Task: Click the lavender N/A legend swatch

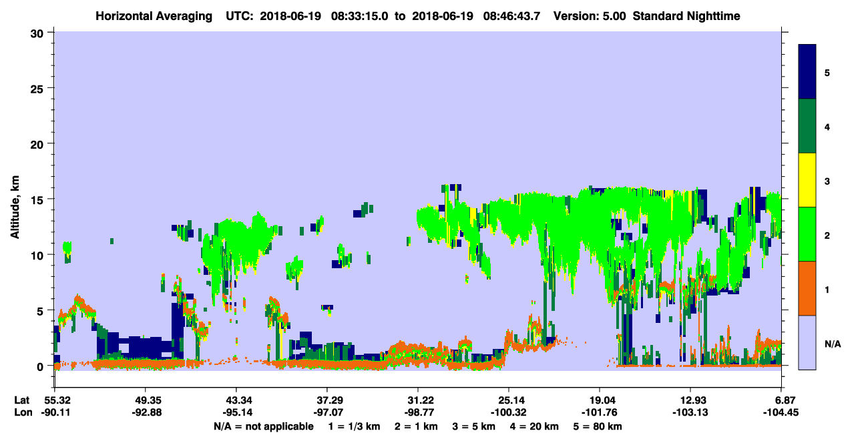Action: click(807, 342)
